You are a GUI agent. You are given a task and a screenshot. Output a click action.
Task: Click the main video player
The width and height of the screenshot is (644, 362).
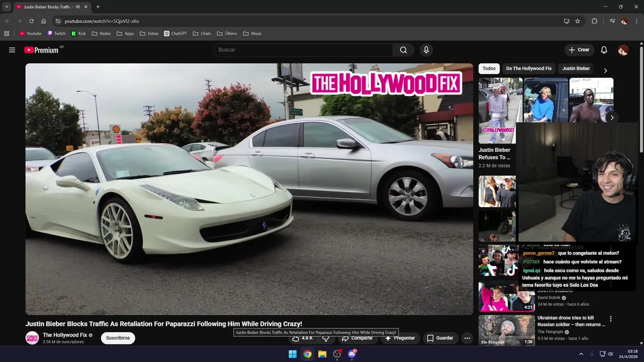tap(249, 189)
